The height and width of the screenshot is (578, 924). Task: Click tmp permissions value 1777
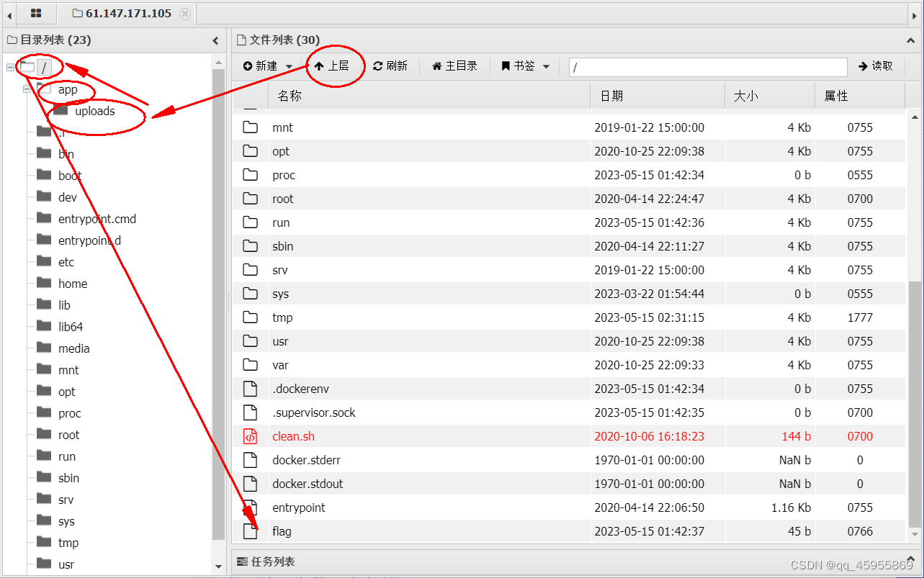click(860, 317)
